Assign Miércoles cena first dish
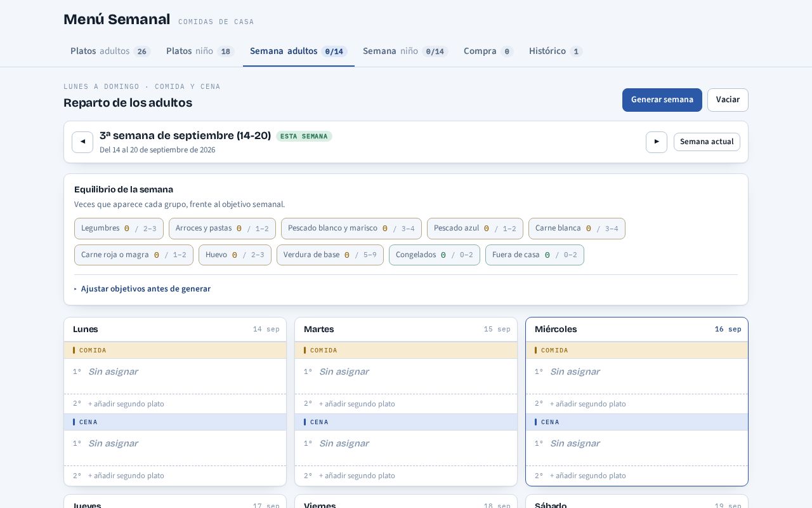The image size is (812, 508). (637, 448)
